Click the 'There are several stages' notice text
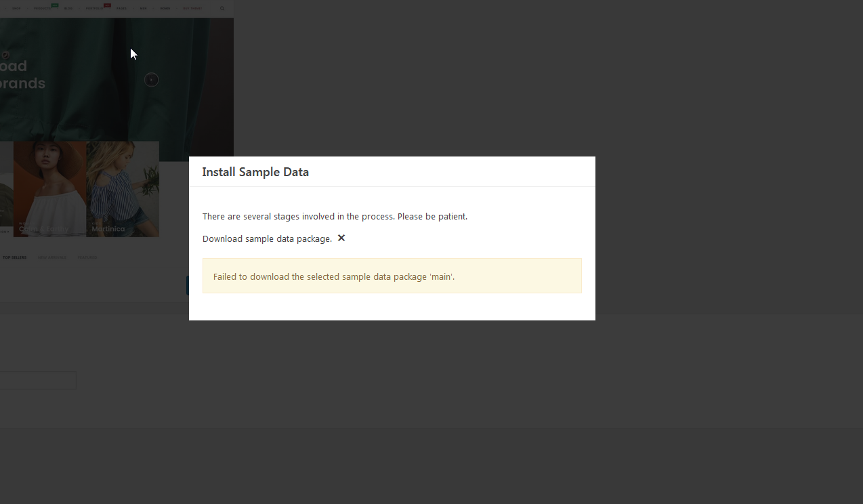The height and width of the screenshot is (504, 863). pyautogui.click(x=335, y=217)
